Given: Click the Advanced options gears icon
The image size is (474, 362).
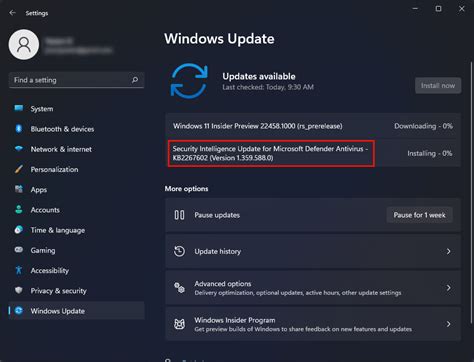Looking at the screenshot, I should 179,288.
